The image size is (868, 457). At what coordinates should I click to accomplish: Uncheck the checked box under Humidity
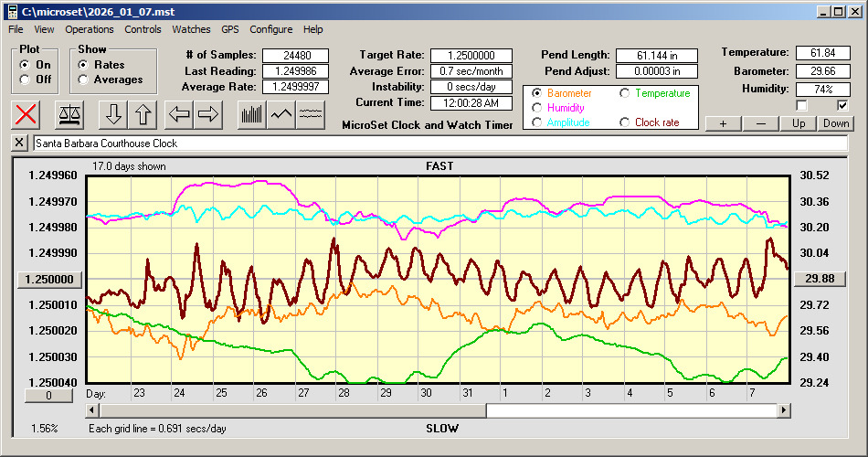click(842, 106)
